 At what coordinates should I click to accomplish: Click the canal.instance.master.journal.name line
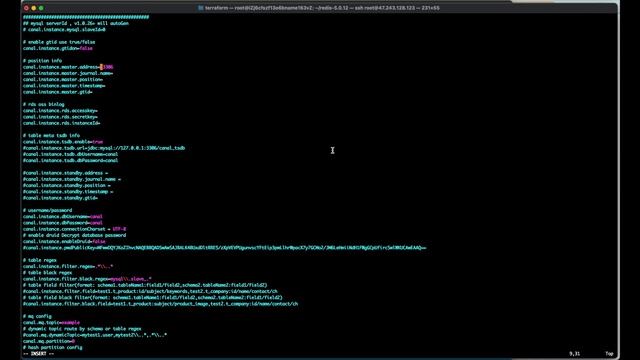(68, 73)
